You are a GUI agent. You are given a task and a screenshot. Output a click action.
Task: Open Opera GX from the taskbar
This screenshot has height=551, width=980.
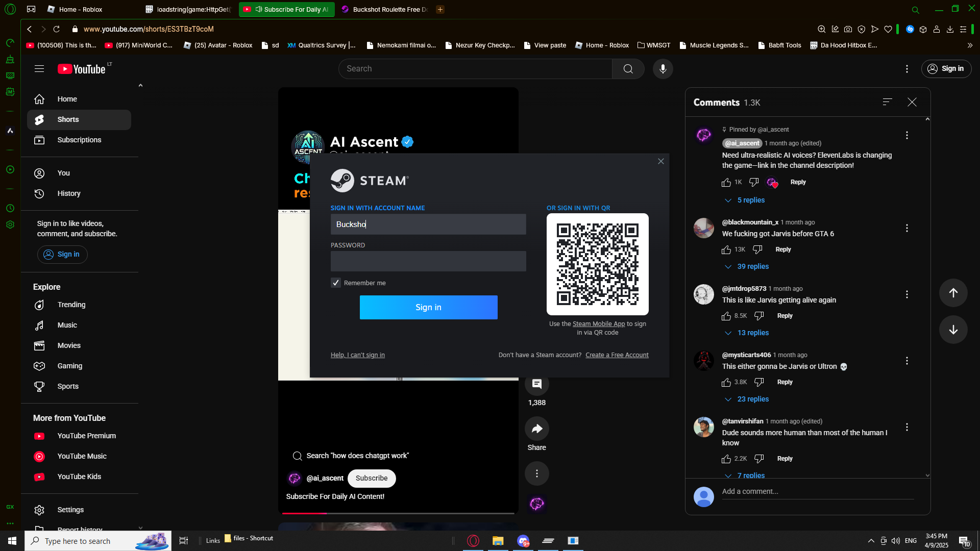coord(473,541)
